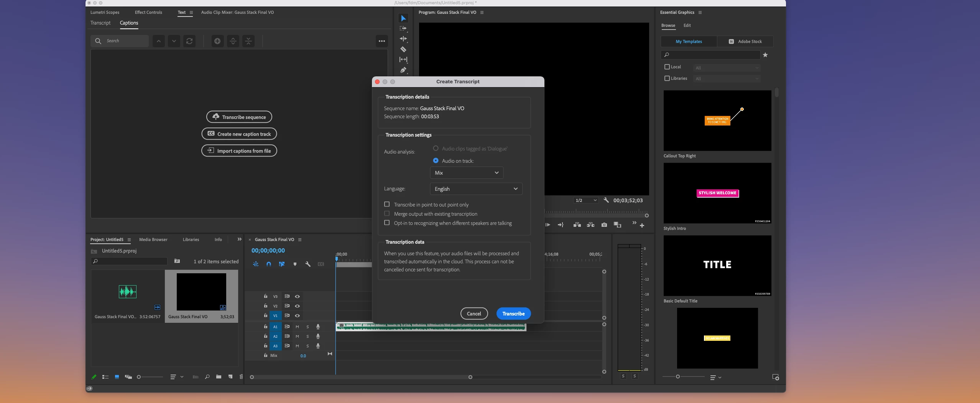980x403 pixels.
Task: Open the All dropdown next to Local
Action: click(727, 68)
